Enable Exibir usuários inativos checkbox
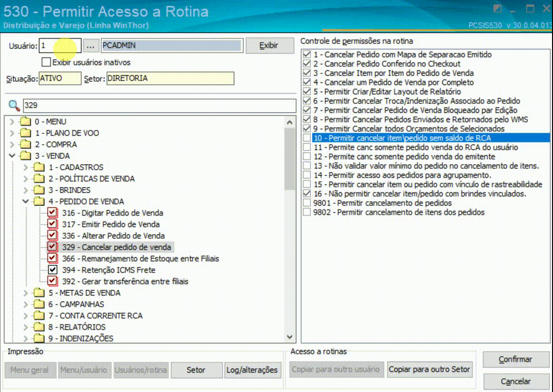This screenshot has height=392, width=553. [46, 62]
